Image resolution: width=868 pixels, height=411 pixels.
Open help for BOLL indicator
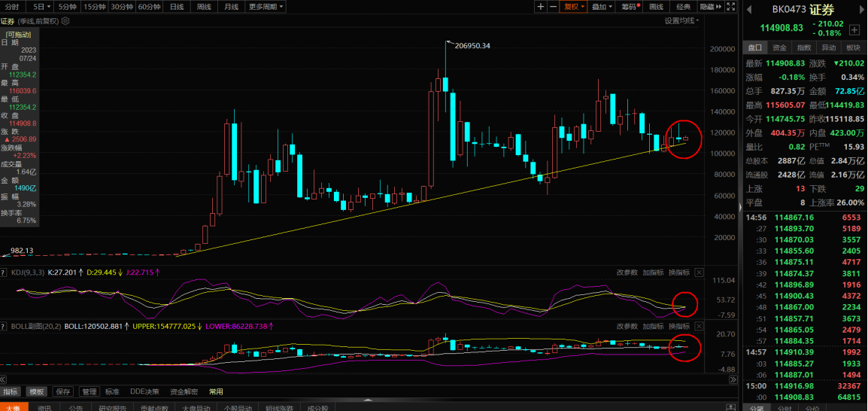pyautogui.click(x=4, y=326)
